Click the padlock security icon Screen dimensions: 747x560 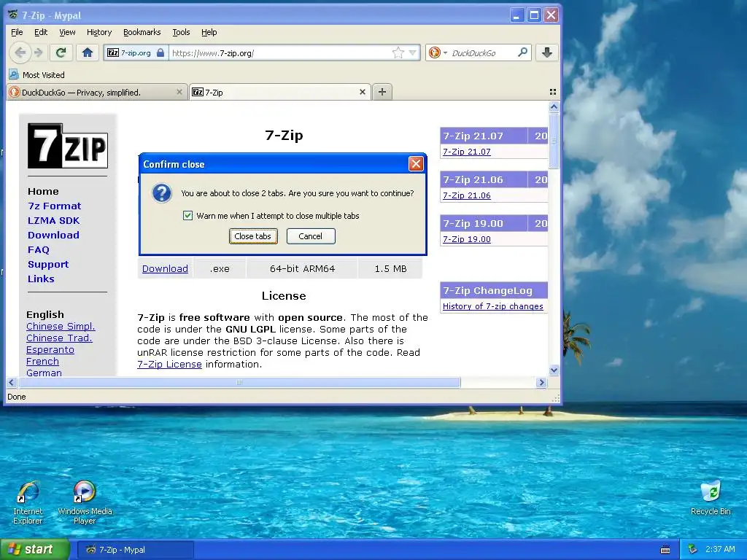tap(160, 52)
